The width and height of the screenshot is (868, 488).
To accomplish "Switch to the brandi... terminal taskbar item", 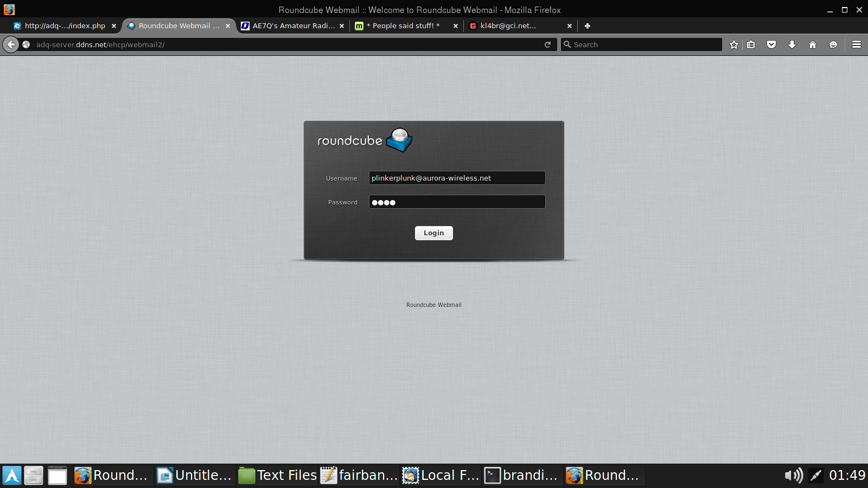I will 523,476.
